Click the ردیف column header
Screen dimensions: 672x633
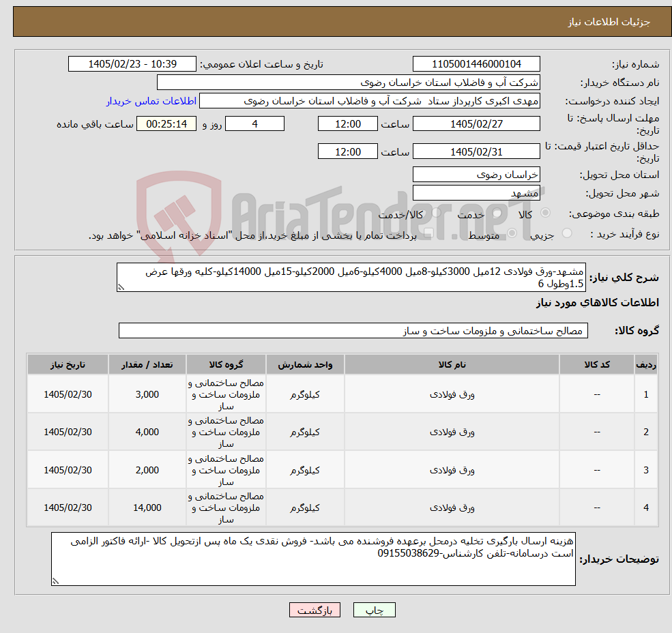[x=646, y=365]
